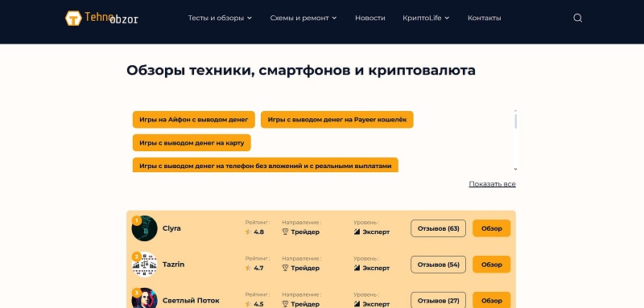Open the Светлый Поток avatar thumbnail

pyautogui.click(x=145, y=298)
